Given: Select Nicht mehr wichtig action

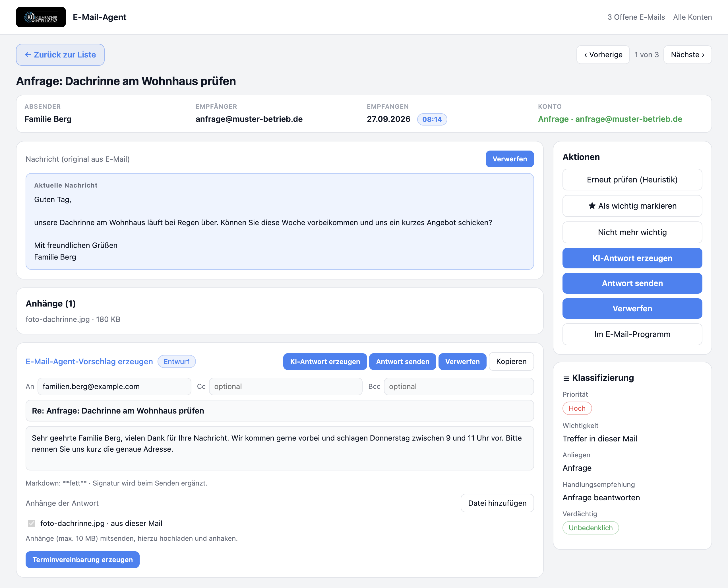Looking at the screenshot, I should 632,232.
